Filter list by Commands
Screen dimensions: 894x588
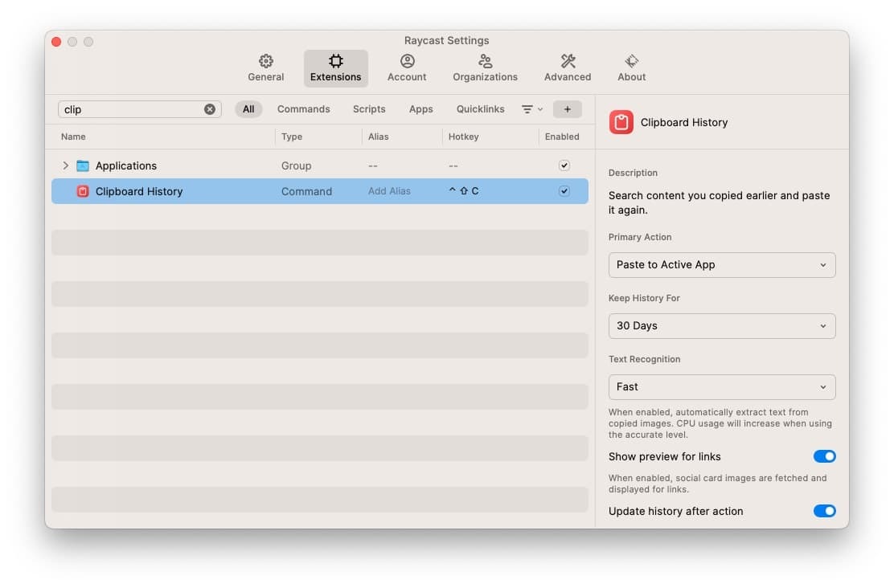(x=303, y=109)
